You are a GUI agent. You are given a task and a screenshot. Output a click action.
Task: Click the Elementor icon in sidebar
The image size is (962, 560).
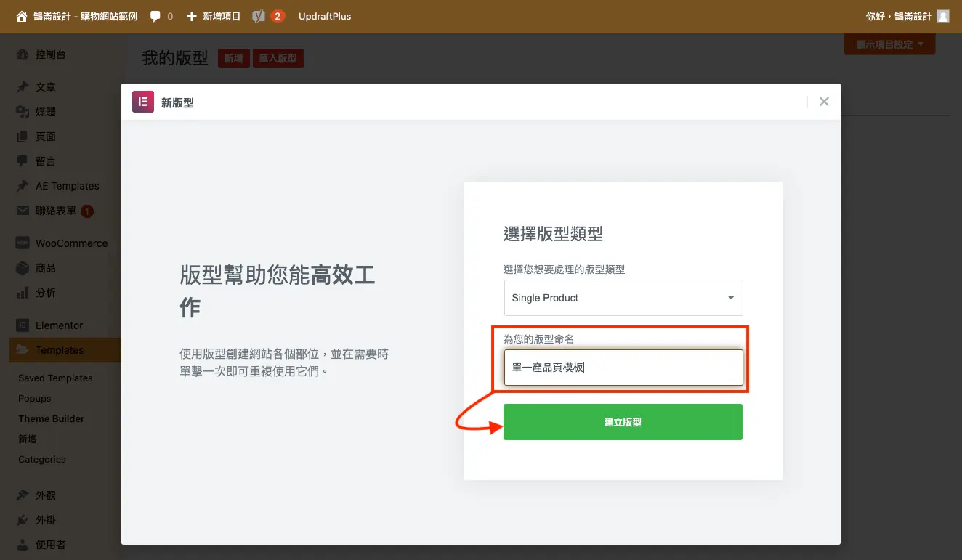pos(23,325)
